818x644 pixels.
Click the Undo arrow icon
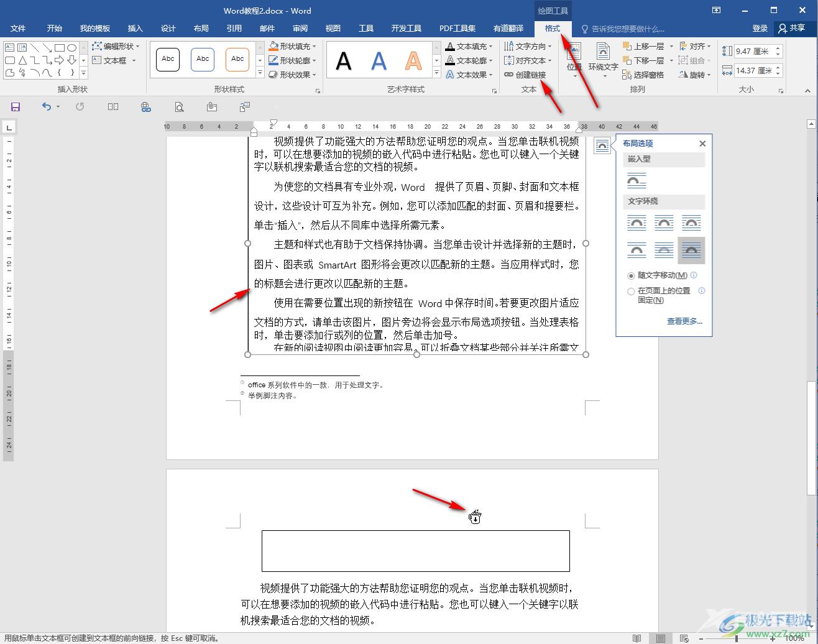(x=47, y=107)
